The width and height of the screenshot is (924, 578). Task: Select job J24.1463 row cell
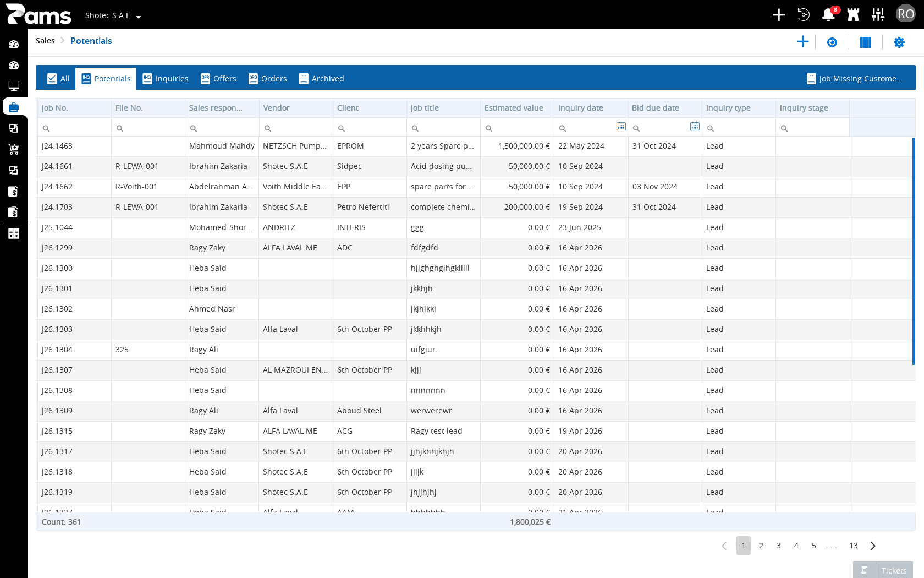(74, 146)
